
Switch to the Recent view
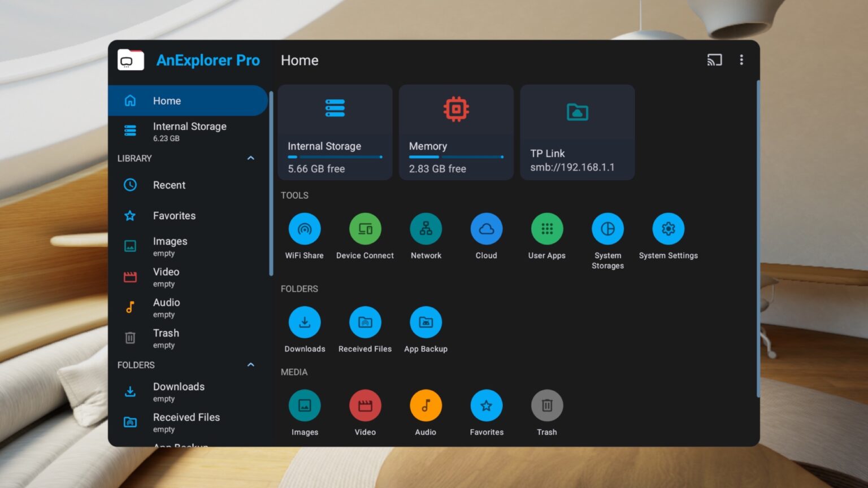[168, 185]
